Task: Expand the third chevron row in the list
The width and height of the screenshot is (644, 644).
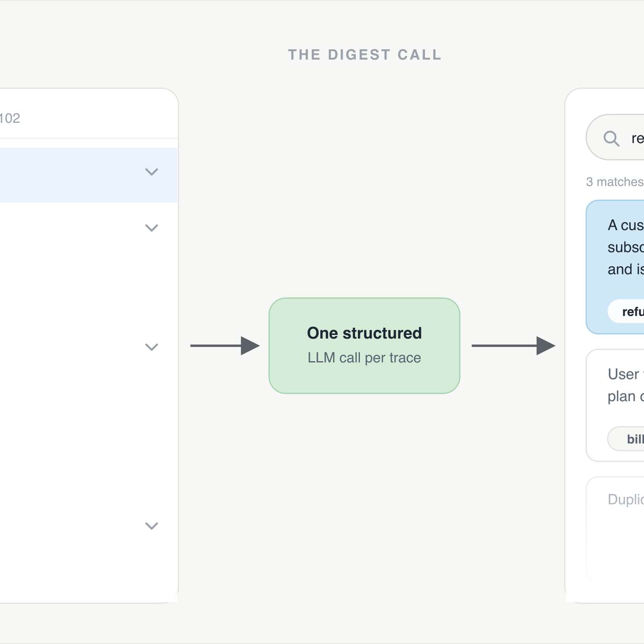Action: click(151, 347)
